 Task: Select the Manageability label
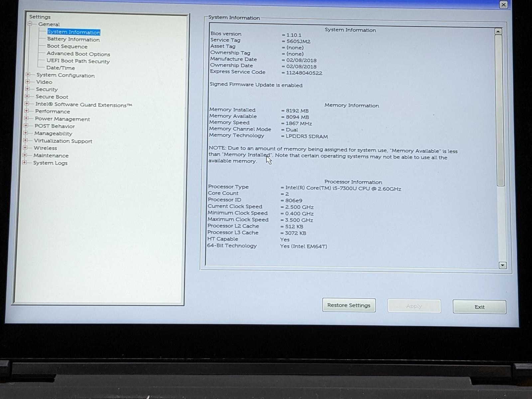click(x=53, y=133)
